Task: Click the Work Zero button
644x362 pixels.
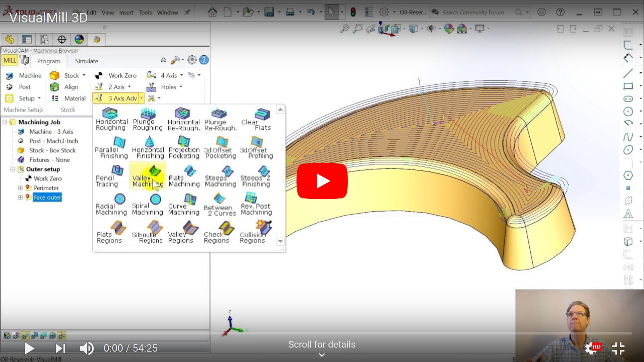Action: click(116, 75)
